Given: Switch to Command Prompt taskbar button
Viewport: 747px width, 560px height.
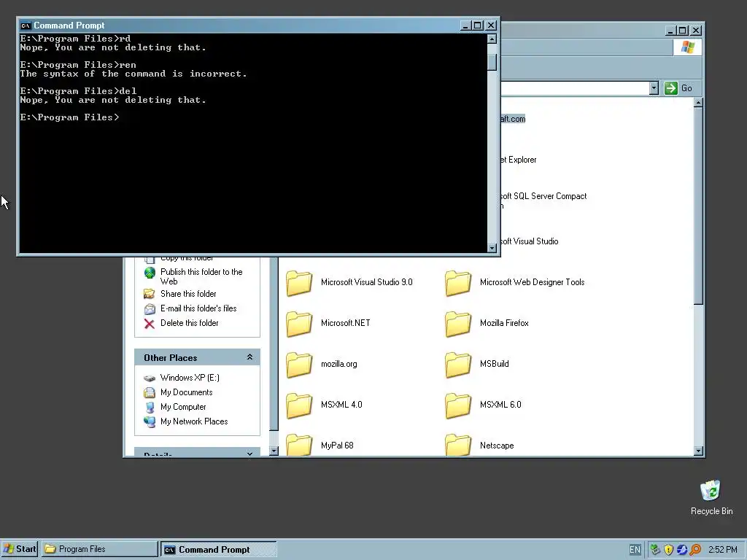Looking at the screenshot, I should (x=219, y=549).
